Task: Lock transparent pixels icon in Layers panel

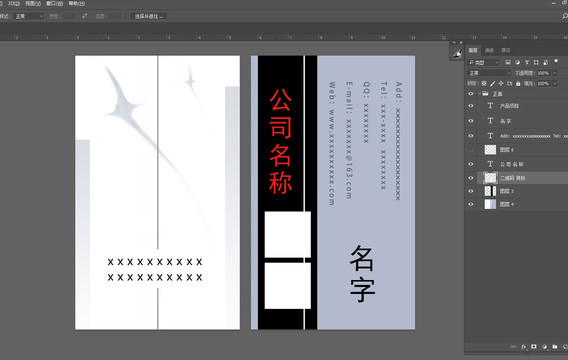Action: coord(484,83)
